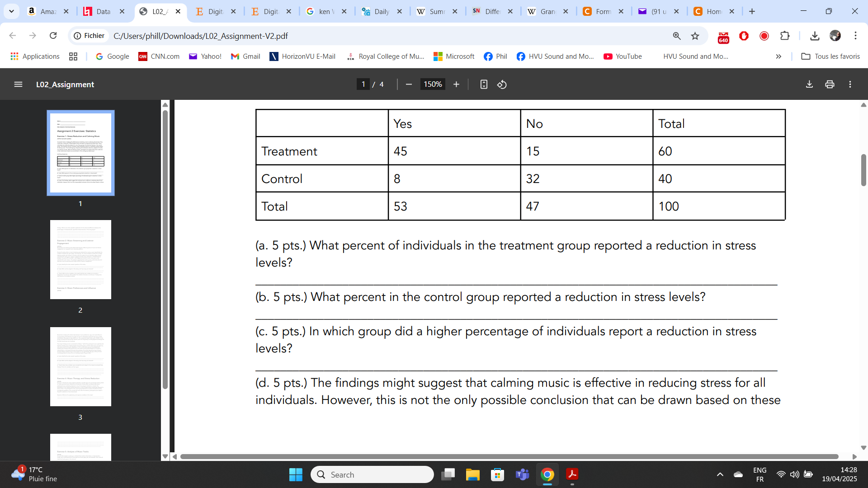Image resolution: width=868 pixels, height=488 pixels.
Task: Click the page number input field
Action: [363, 84]
